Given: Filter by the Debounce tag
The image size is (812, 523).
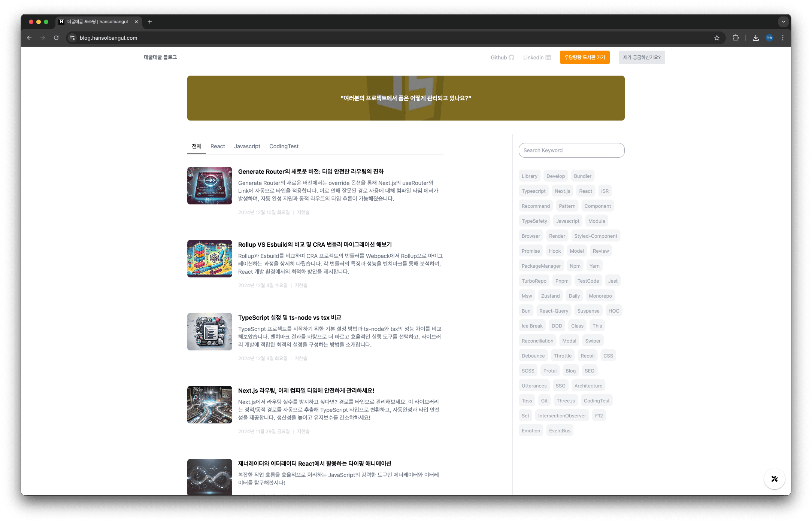Looking at the screenshot, I should click(533, 356).
